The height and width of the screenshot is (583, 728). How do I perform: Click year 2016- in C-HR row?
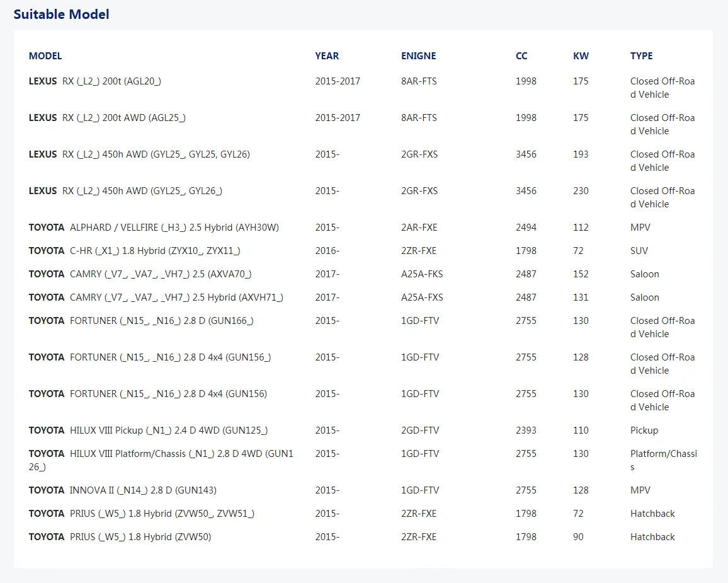pos(327,251)
